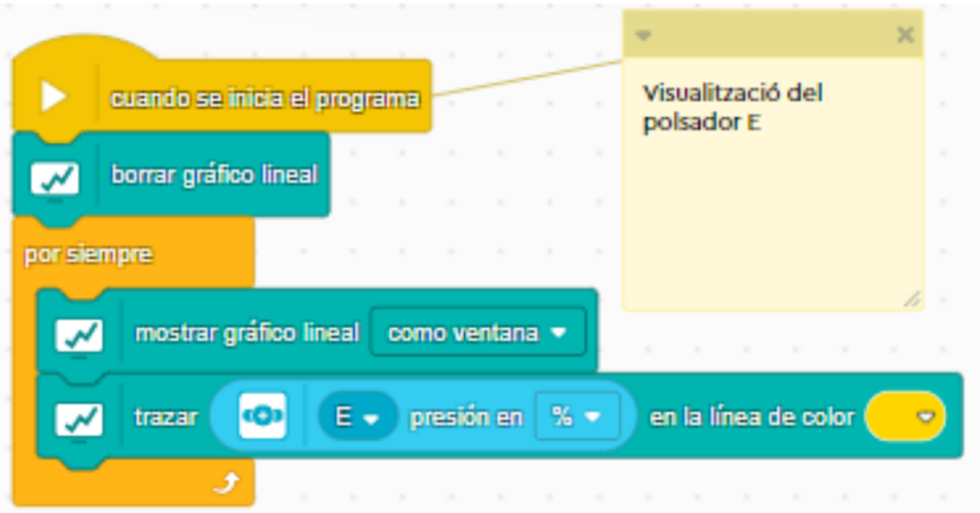
Task: Click the graph icon on borrar gráfico lineal
Action: click(56, 177)
